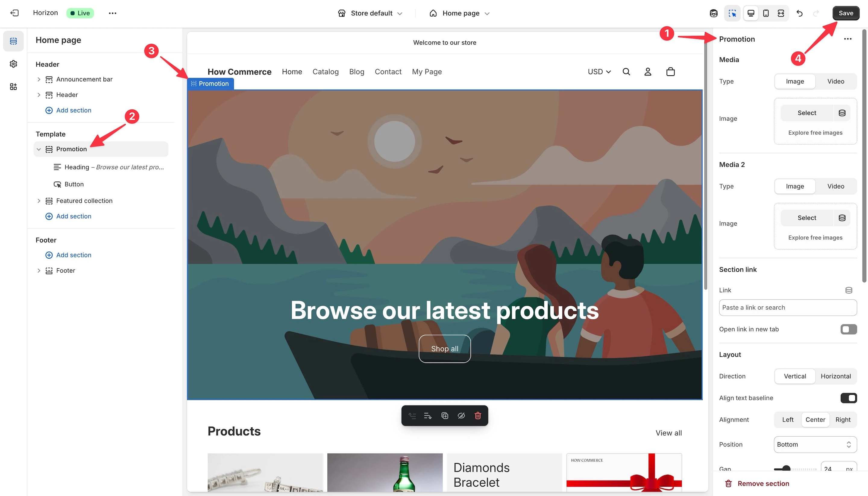868x496 pixels.
Task: Open the theme actions three-dot menu
Action: tap(112, 13)
